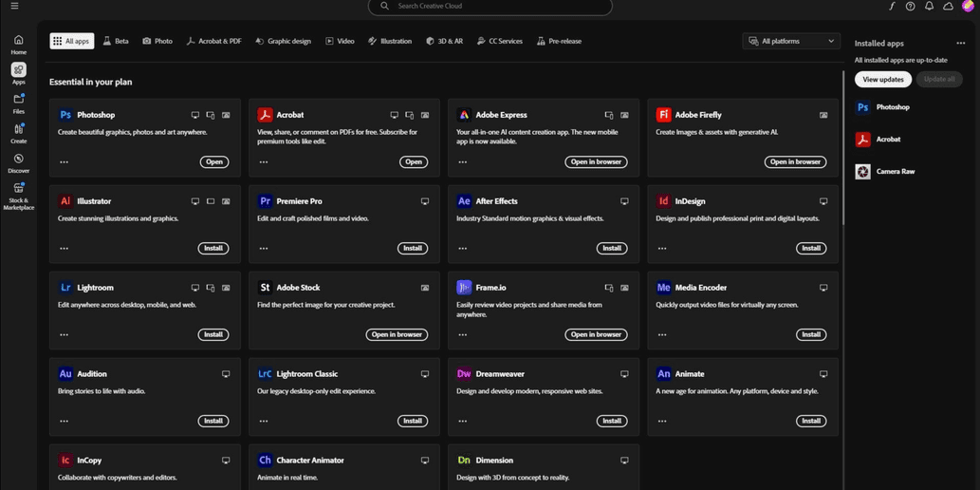The image size is (980, 490).
Task: Open the help question mark icon
Action: (x=910, y=7)
